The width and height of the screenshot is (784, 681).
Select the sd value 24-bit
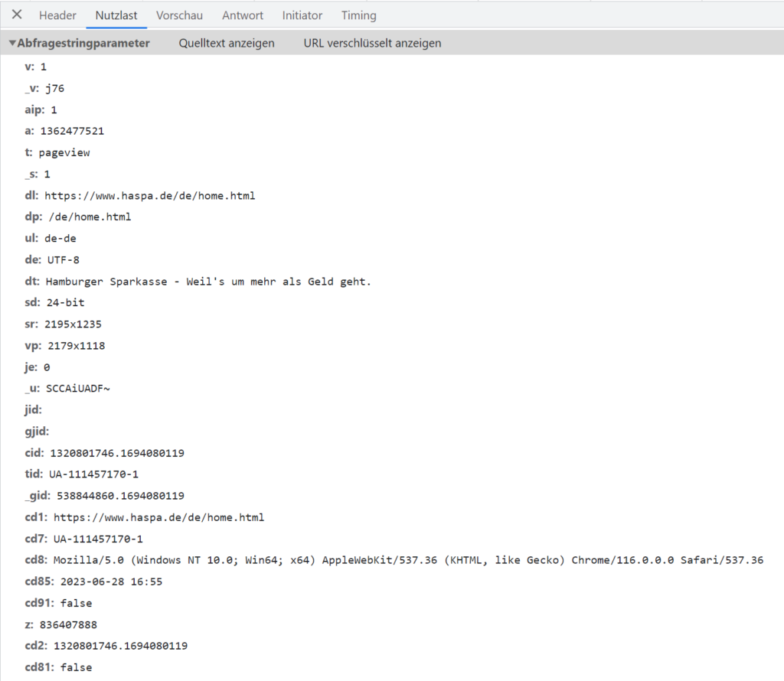pos(65,302)
